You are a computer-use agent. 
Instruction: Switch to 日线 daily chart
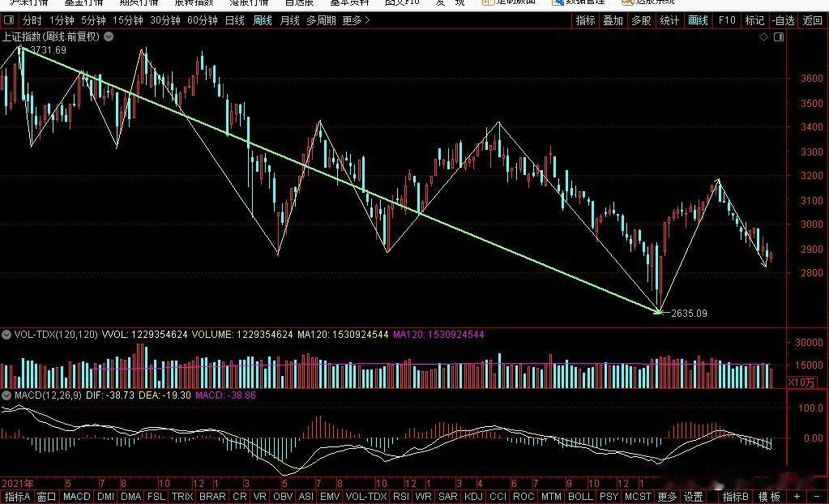click(x=235, y=20)
